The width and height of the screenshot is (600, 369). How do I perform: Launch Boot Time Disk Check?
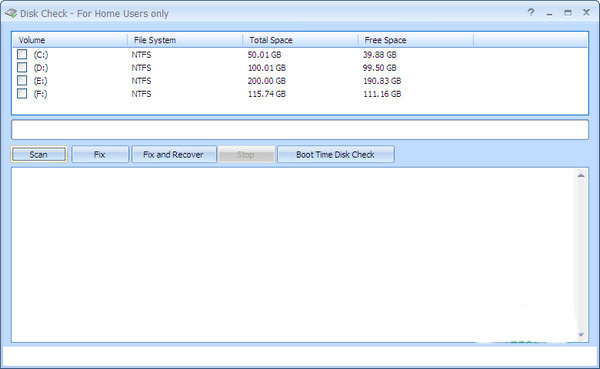(x=336, y=154)
